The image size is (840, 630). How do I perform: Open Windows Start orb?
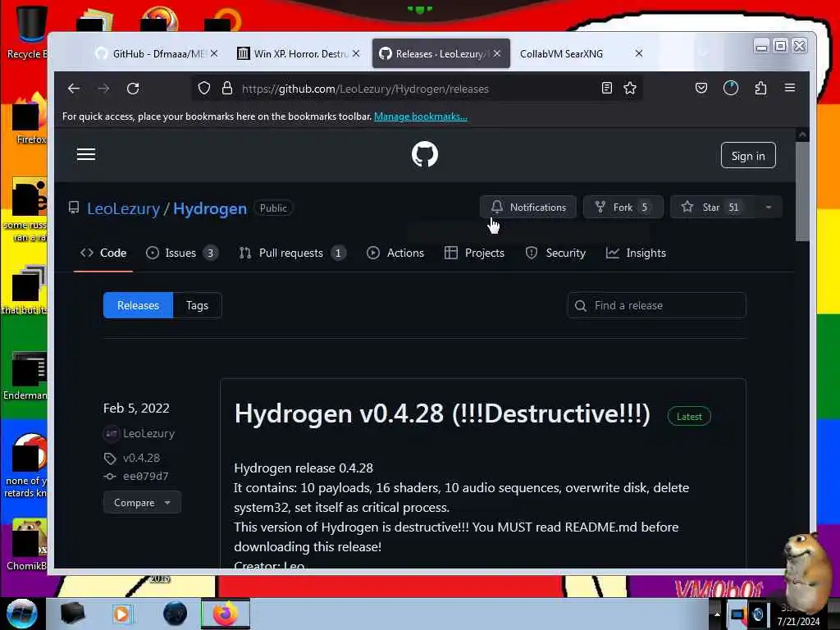click(21, 614)
